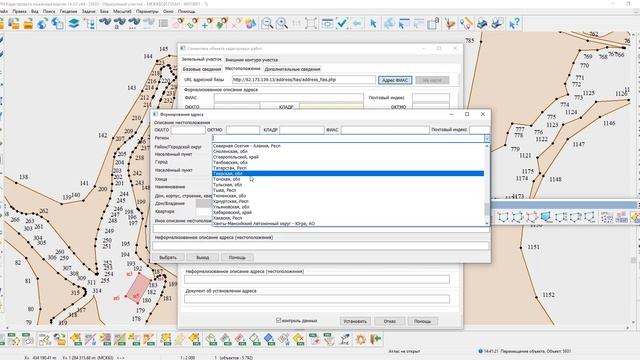Click the Документ об установлении адреса field
The height and width of the screenshot is (360, 640).
[317, 299]
